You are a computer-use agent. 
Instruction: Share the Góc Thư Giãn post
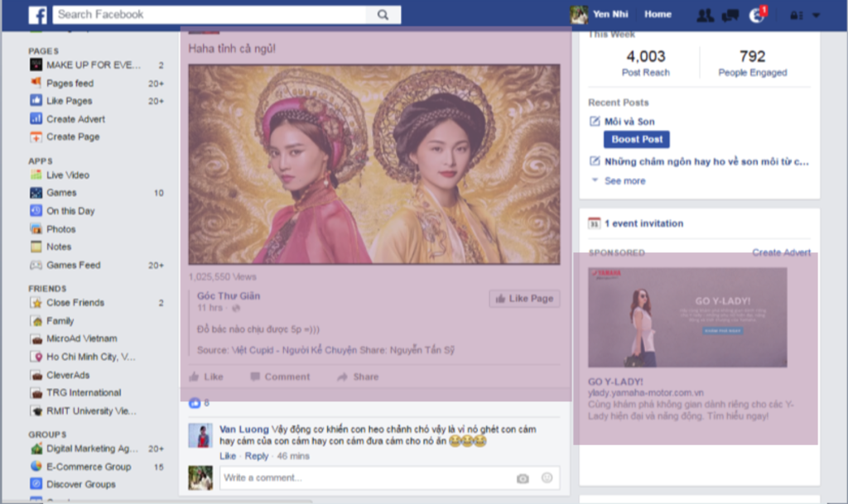click(358, 377)
